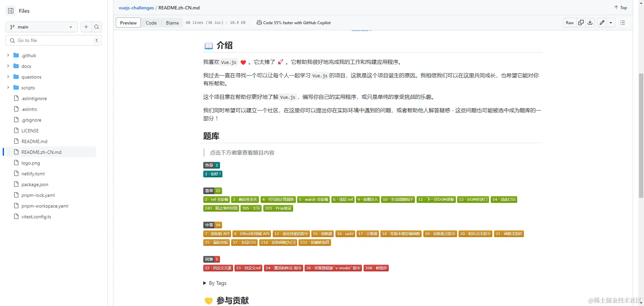Open pnpm-lock.yaml in file tree
This screenshot has height=306, width=644.
[x=38, y=195]
